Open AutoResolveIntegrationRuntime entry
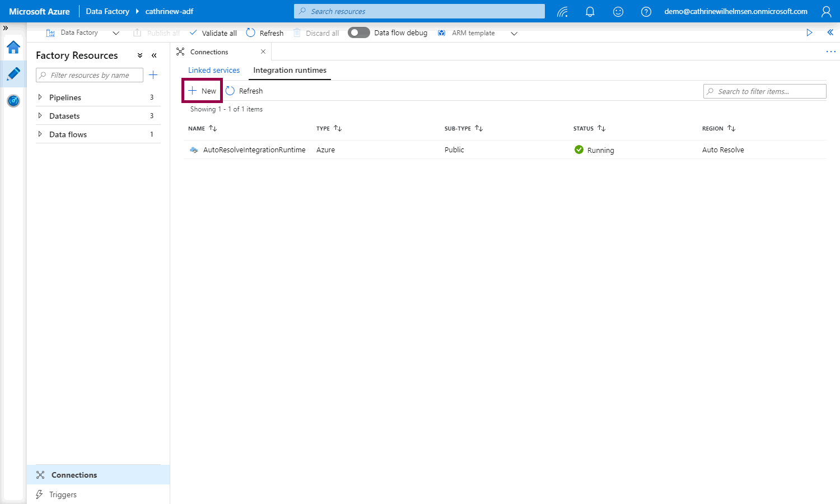 (254, 150)
